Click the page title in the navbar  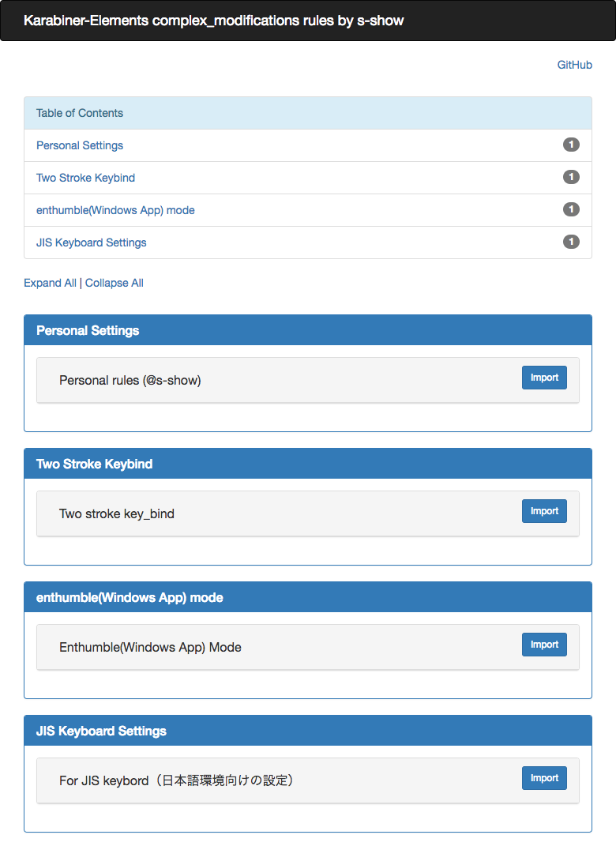tap(214, 21)
